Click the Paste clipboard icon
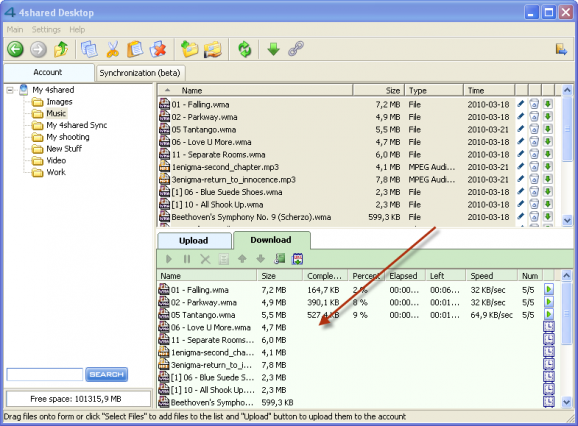This screenshot has width=578, height=426. [135, 49]
